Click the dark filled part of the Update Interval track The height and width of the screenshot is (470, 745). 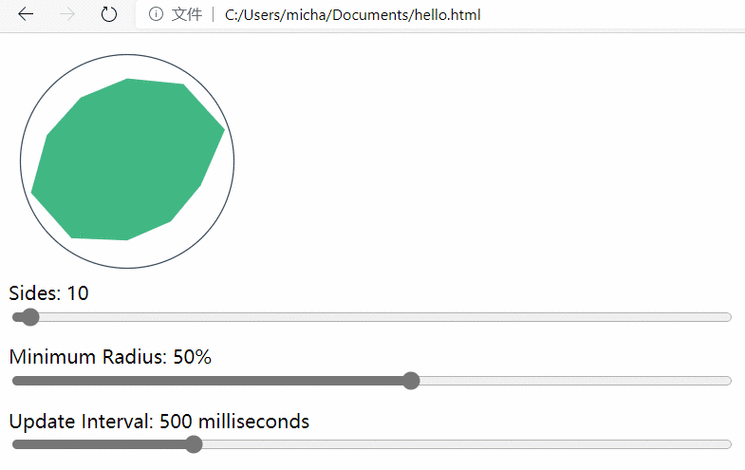tap(100, 444)
